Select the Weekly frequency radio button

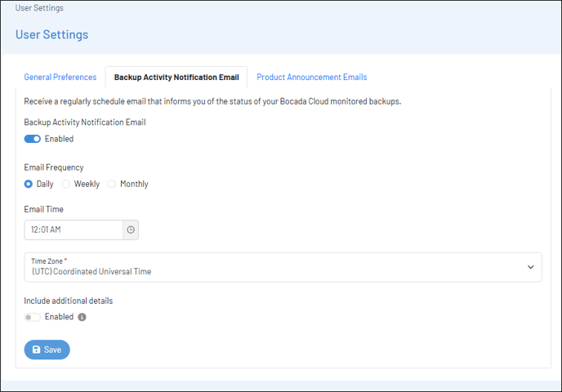tap(65, 184)
